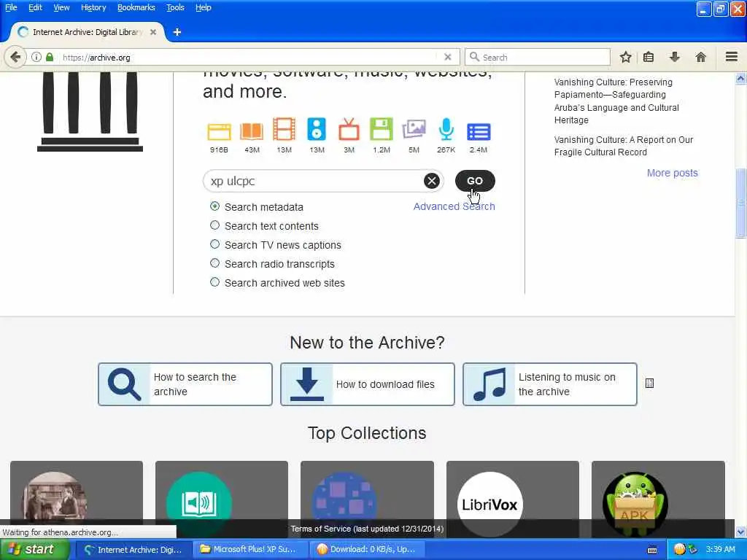747x560 pixels.
Task: Switch to Microsoft Plus! XP taskbar item
Action: point(249,549)
